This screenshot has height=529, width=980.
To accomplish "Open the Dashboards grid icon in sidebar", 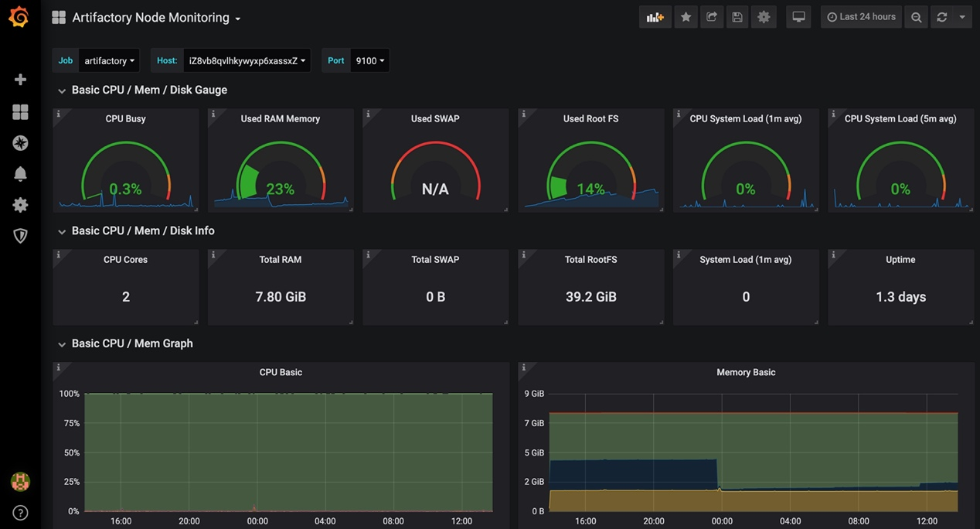I will coord(20,112).
